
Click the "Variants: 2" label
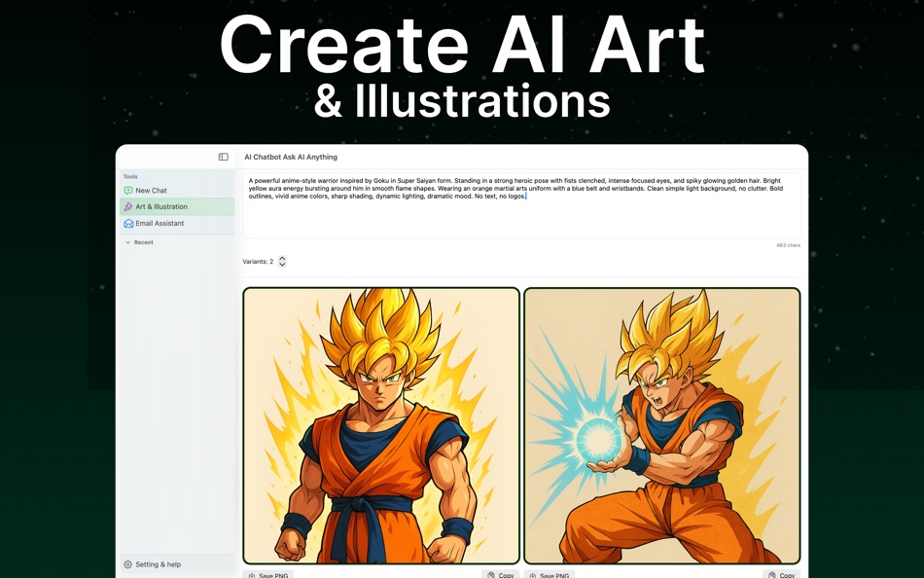point(258,262)
